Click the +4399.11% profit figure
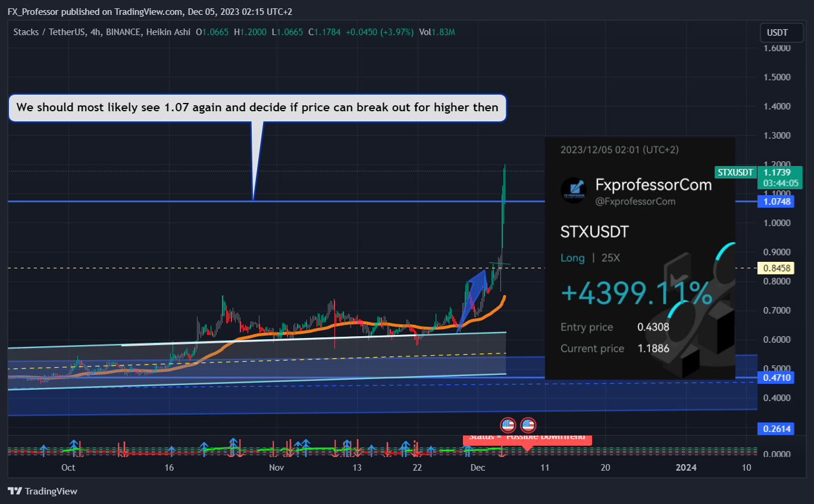The height and width of the screenshot is (504, 814). click(636, 295)
